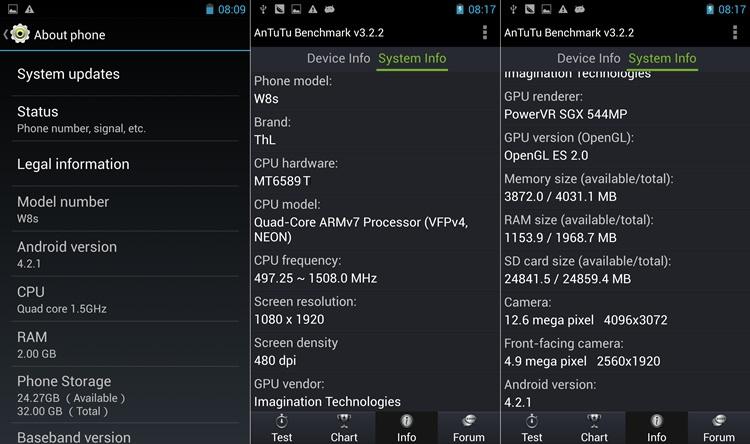Tap the settings gear back icon
The height and width of the screenshot is (444, 750).
tap(17, 34)
